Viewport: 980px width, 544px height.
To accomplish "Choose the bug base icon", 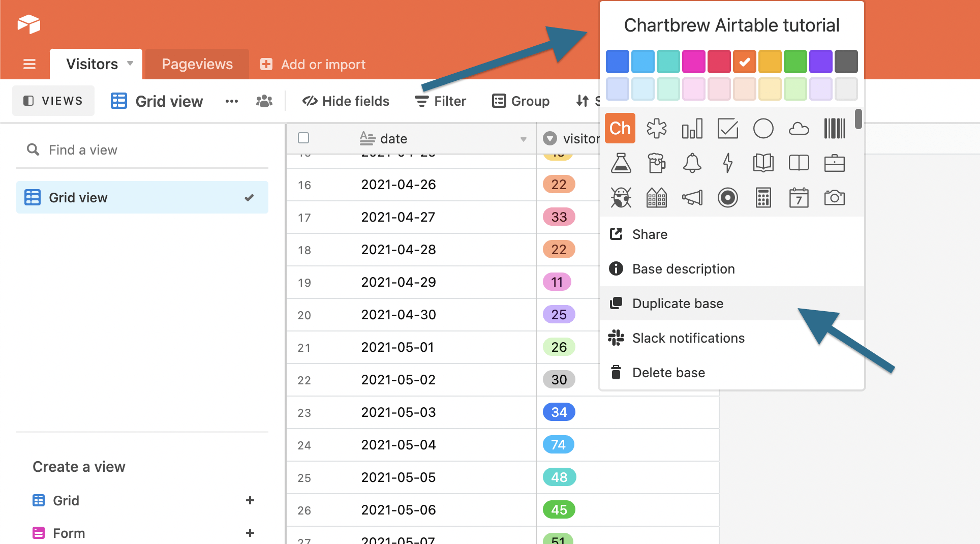I will coord(621,198).
